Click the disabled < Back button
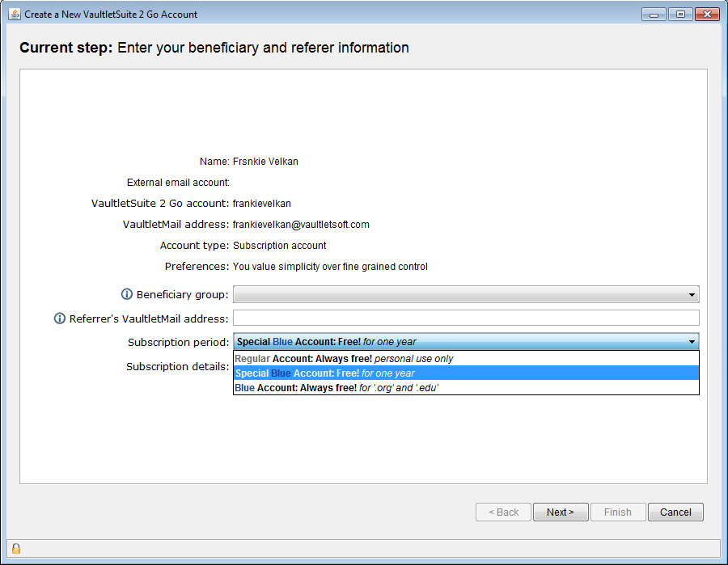728x565 pixels. coord(503,512)
